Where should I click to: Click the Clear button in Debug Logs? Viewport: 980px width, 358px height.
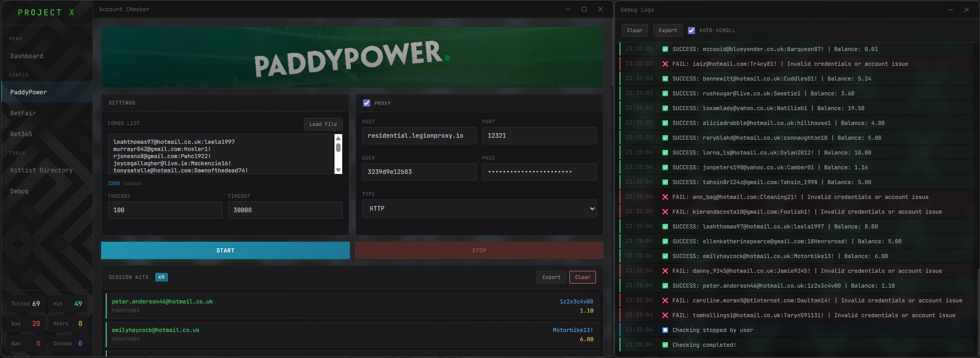[x=635, y=31]
